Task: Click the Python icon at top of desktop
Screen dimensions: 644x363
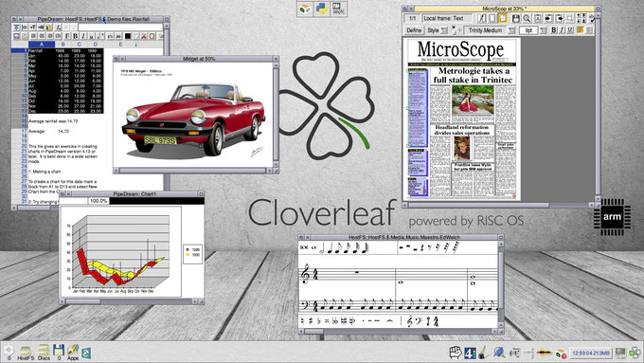Action: pyautogui.click(x=322, y=9)
